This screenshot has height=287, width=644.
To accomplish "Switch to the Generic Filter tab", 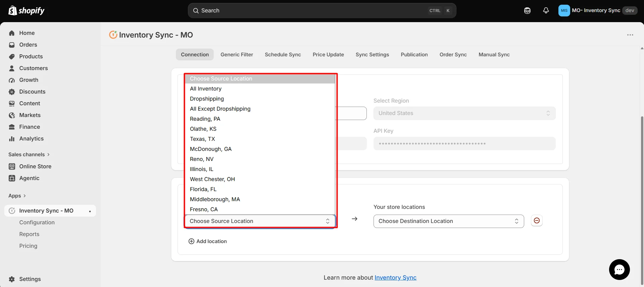I will (x=237, y=55).
